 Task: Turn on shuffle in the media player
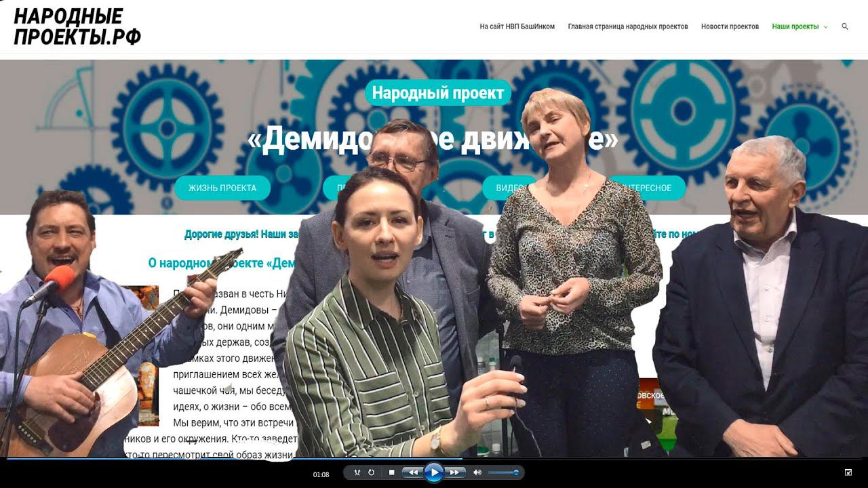click(357, 472)
